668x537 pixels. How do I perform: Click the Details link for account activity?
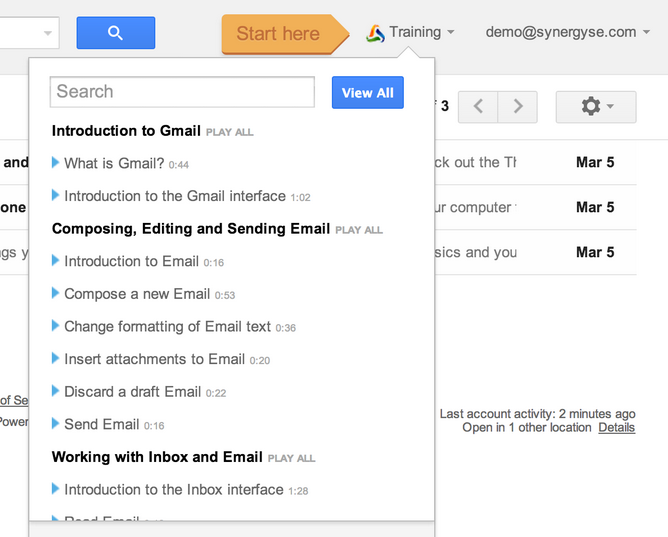tap(616, 428)
